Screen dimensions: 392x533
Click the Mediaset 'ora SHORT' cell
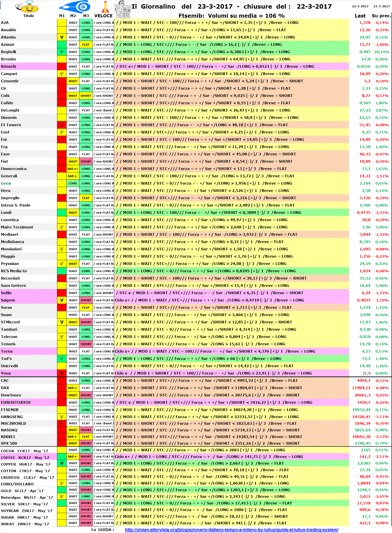[104, 235]
